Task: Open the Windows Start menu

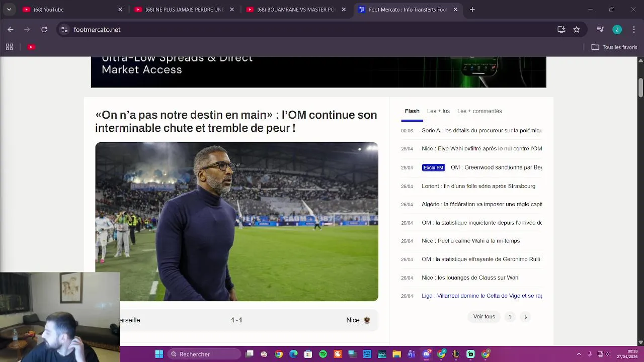Action: [159, 354]
